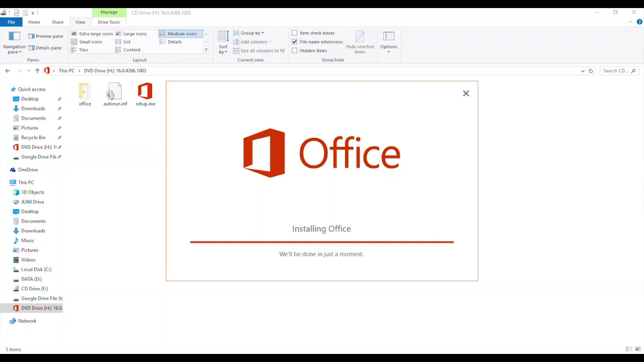The image size is (644, 362).
Task: Refresh the current folder
Action: pyautogui.click(x=591, y=71)
